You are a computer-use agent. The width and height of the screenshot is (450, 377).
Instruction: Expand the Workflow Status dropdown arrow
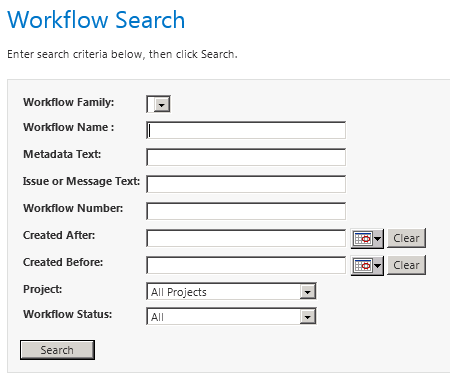(307, 317)
